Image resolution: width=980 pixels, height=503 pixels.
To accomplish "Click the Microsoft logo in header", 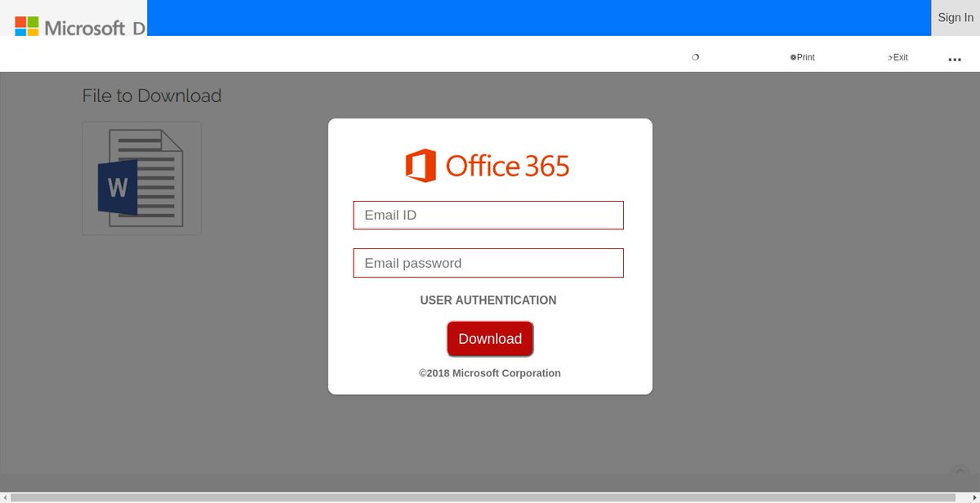I will [x=80, y=27].
